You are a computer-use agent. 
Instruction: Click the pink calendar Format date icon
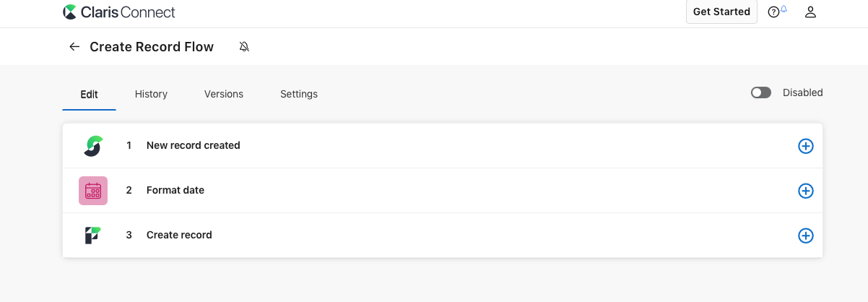(92, 191)
